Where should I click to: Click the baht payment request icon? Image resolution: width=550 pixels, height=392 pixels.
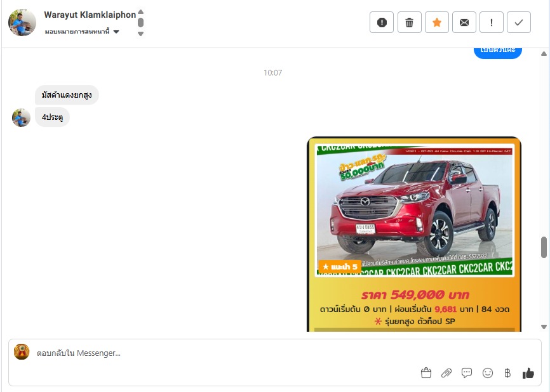point(507,373)
